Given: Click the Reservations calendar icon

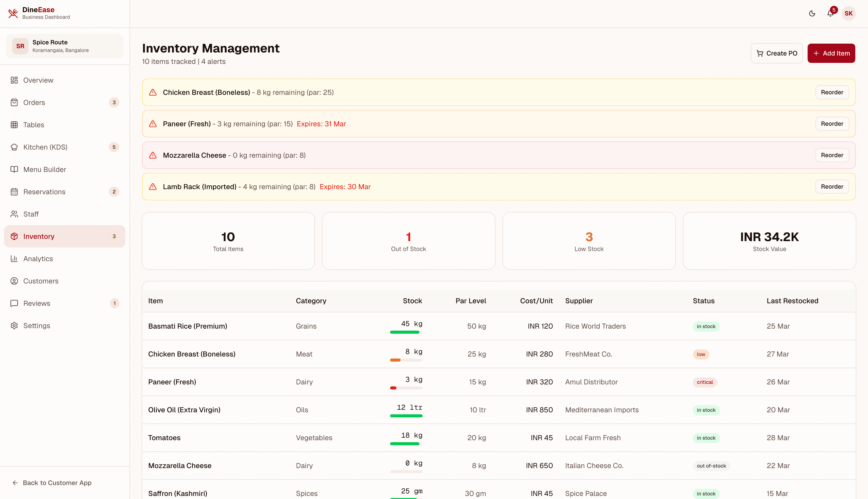Looking at the screenshot, I should (14, 192).
